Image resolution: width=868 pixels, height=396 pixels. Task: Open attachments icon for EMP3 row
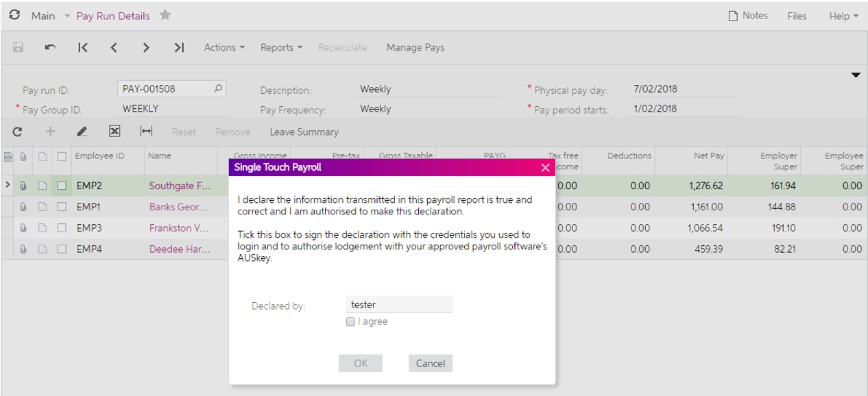23,228
